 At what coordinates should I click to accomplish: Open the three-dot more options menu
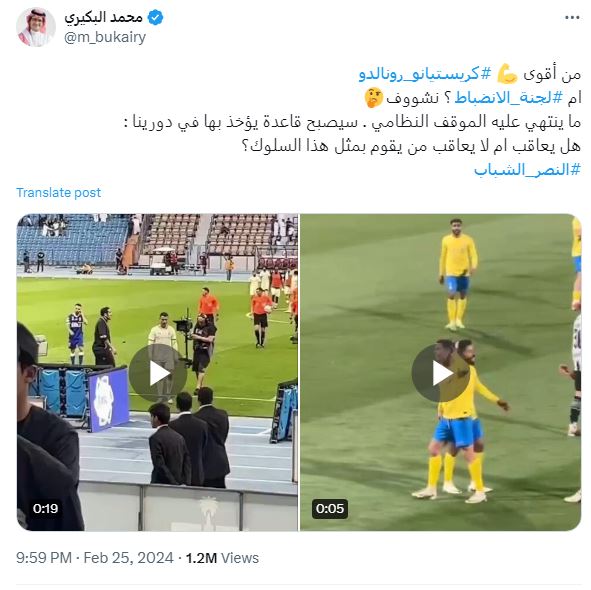click(x=571, y=18)
